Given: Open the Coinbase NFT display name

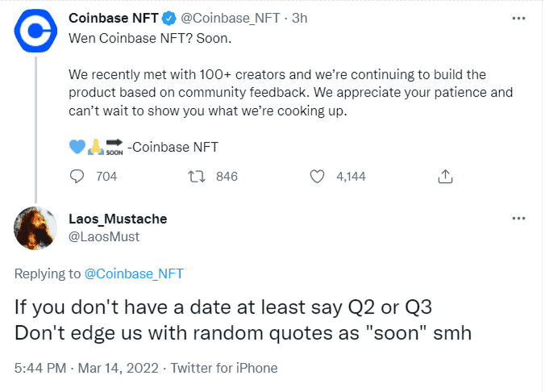Looking at the screenshot, I should (x=111, y=17).
